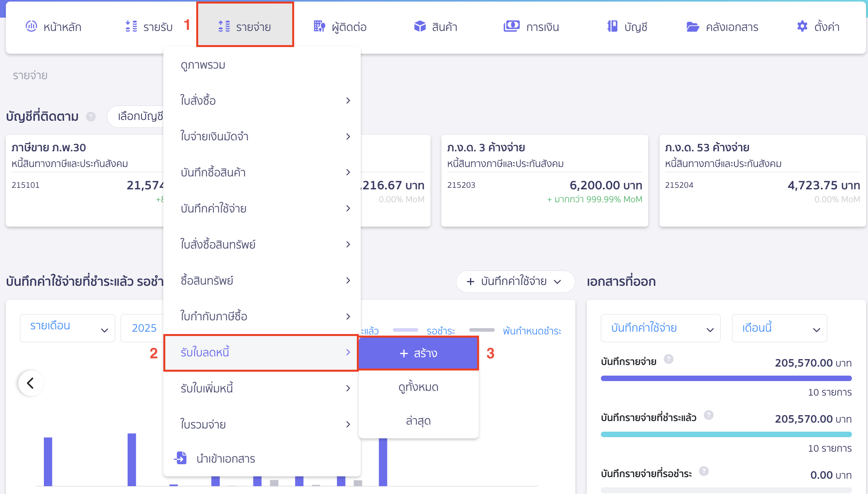Click 4,723.75 บาท amount value
The width and height of the screenshot is (868, 494).
click(824, 185)
